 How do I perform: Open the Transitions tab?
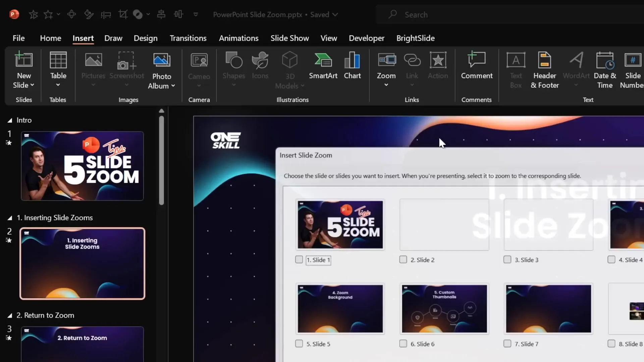click(x=188, y=38)
